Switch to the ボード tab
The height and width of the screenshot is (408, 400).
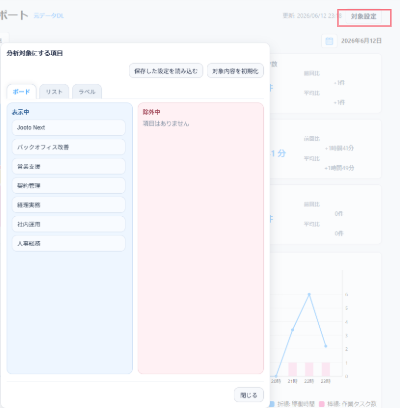21,92
